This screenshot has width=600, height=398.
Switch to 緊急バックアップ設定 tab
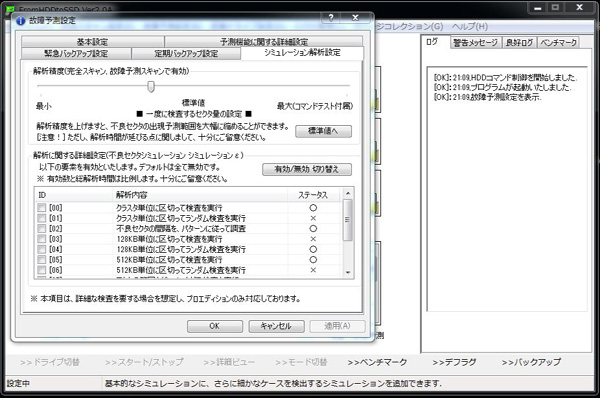(76, 53)
